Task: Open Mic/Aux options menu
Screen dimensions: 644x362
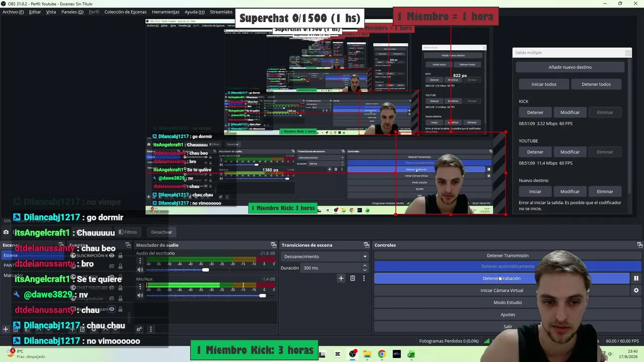Action: click(x=140, y=287)
